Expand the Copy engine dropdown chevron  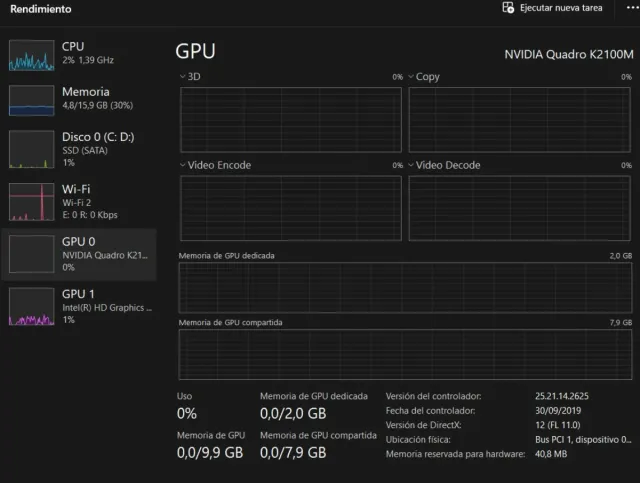(411, 76)
